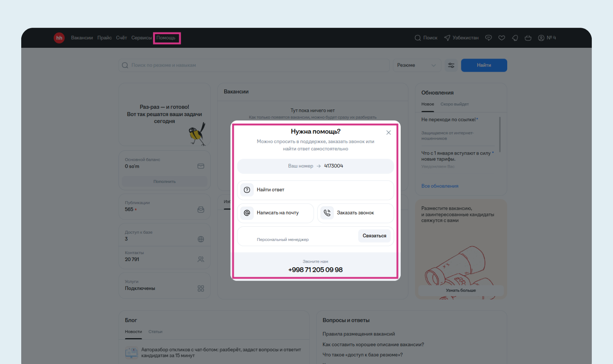Click the Связаться button for personal manager

(374, 236)
